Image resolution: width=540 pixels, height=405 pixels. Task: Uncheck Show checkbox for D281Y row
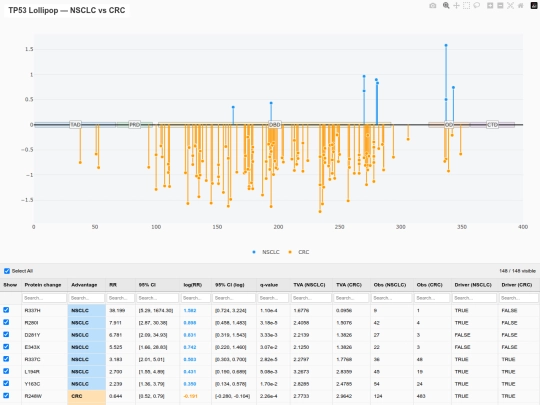pyautogui.click(x=6, y=334)
